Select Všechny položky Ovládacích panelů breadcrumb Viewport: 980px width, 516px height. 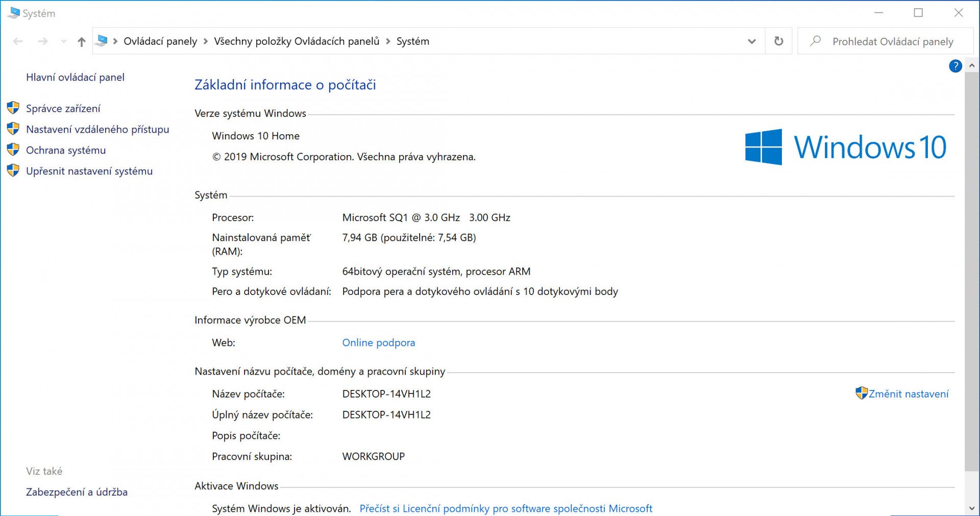297,41
